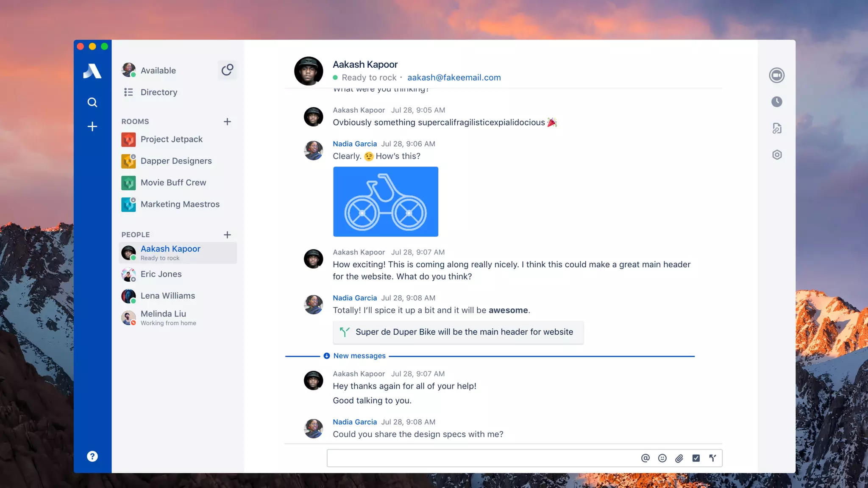Add a new room with plus button
Viewport: 868px width, 488px height.
(x=227, y=122)
